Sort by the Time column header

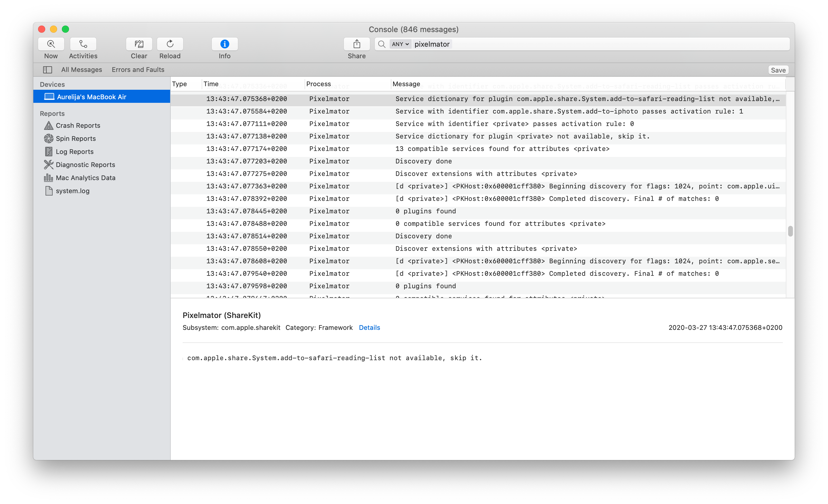[x=211, y=84]
